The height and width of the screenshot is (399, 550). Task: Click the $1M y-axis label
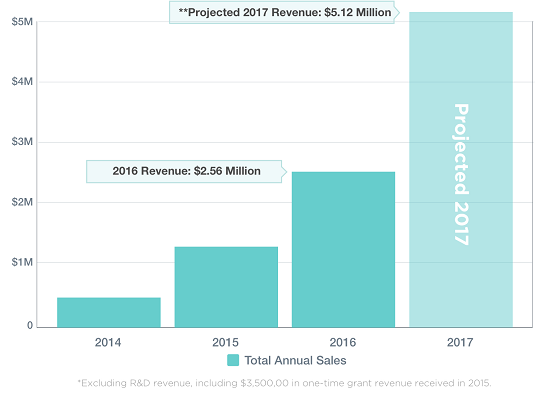click(22, 262)
